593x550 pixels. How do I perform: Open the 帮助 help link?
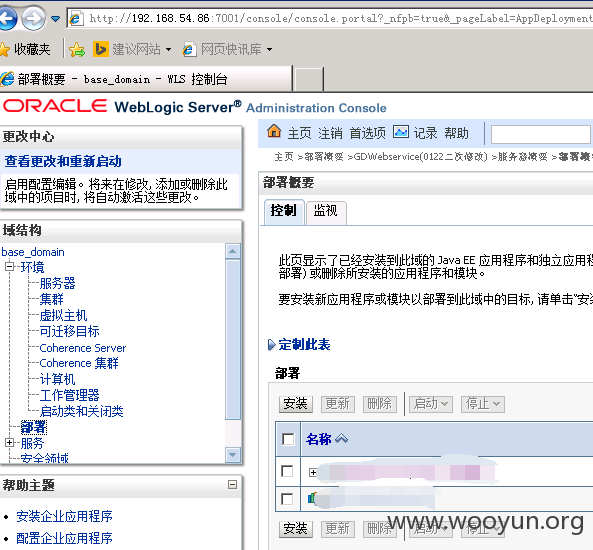pos(456,133)
